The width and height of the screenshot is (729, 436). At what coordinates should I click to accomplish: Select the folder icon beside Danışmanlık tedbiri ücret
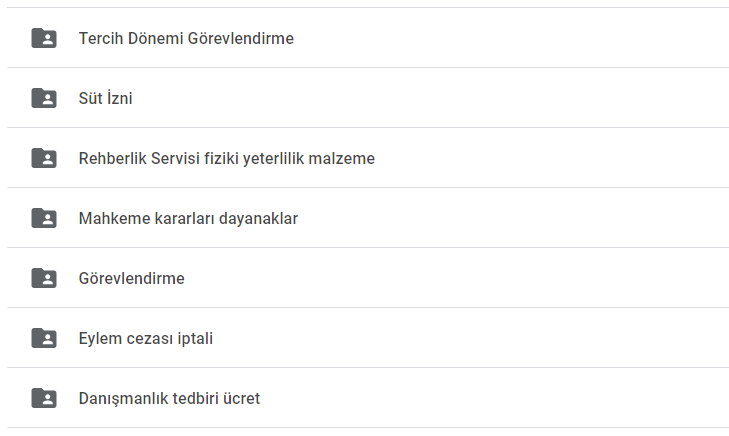[44, 398]
